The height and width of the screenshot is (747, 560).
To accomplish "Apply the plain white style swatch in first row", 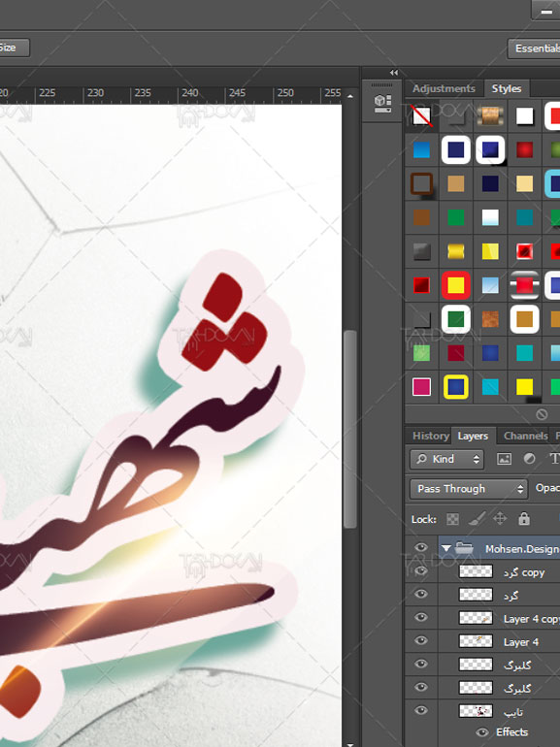I will (x=525, y=115).
